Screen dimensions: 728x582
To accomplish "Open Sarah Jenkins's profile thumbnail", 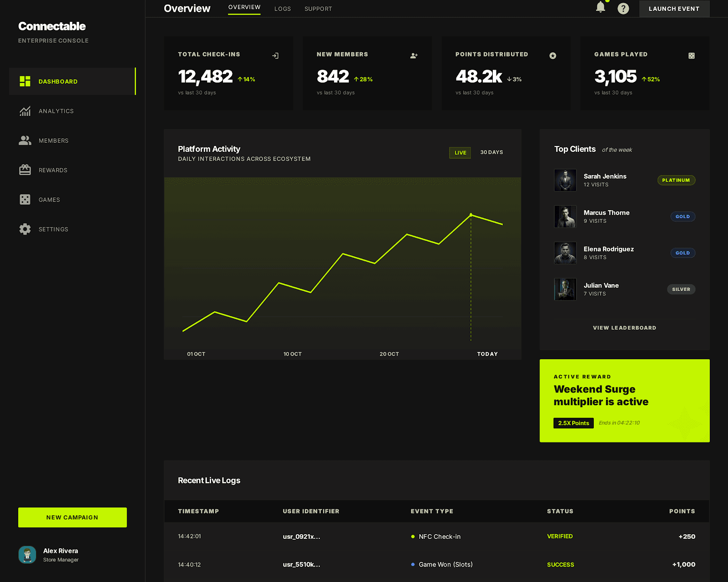I will 565,180.
